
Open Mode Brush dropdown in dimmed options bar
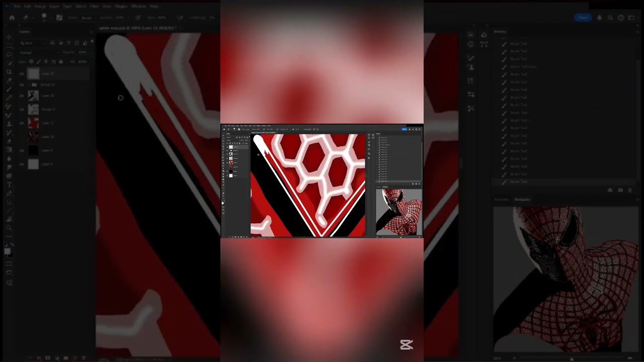tap(88, 18)
